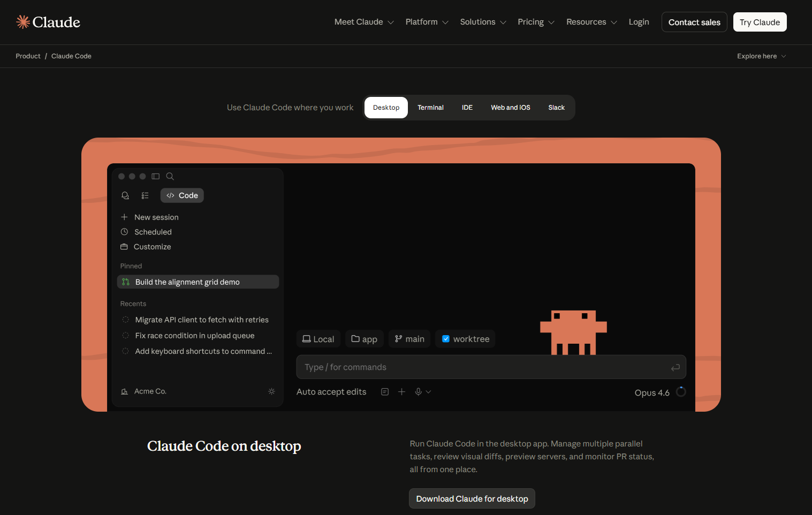Select the Desktop tab
Image resolution: width=812 pixels, height=515 pixels.
386,108
